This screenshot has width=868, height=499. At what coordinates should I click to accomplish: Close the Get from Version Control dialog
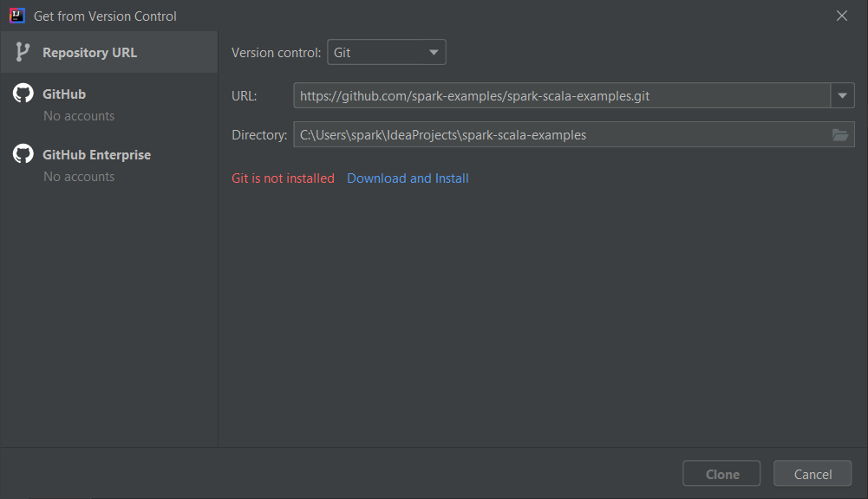[841, 16]
